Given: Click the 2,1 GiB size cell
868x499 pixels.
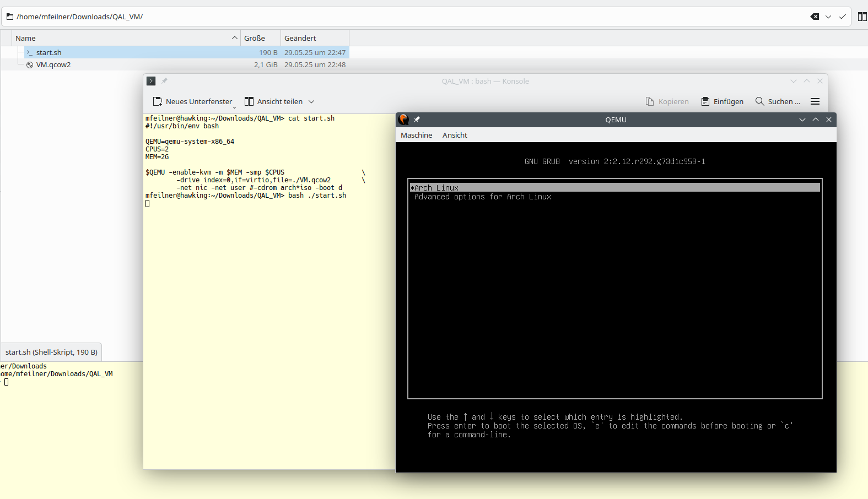Looking at the screenshot, I should tap(266, 64).
